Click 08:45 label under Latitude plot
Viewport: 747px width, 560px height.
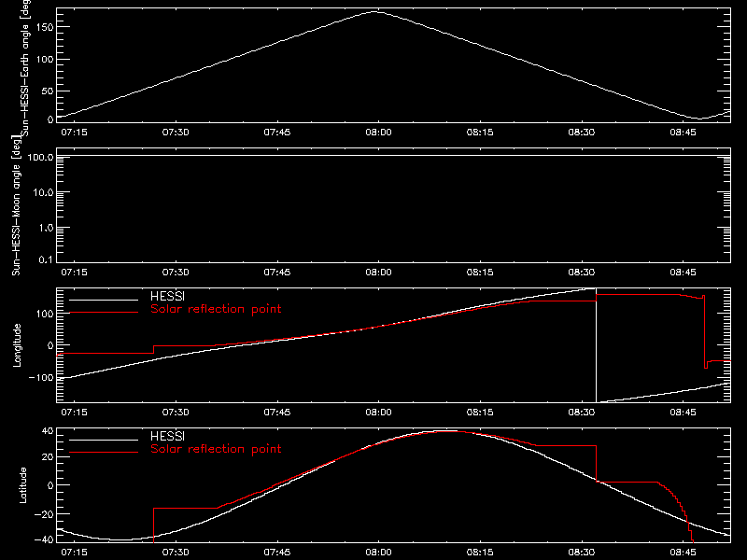click(x=683, y=552)
